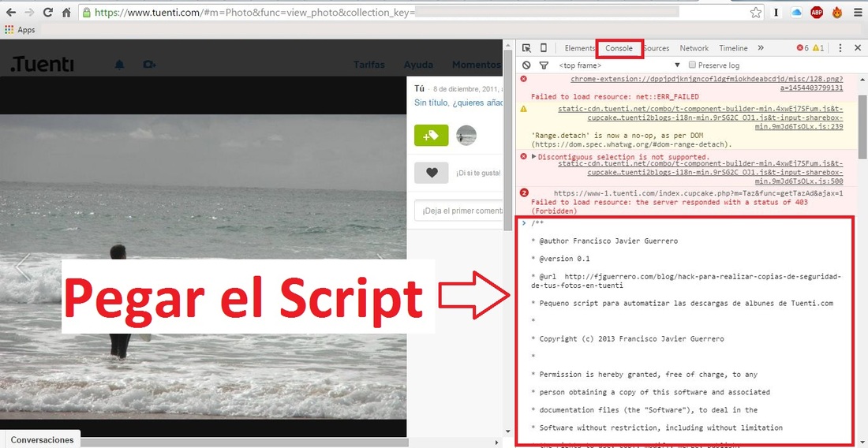This screenshot has height=448, width=868.
Task: Open the Network tab
Action: (x=694, y=48)
